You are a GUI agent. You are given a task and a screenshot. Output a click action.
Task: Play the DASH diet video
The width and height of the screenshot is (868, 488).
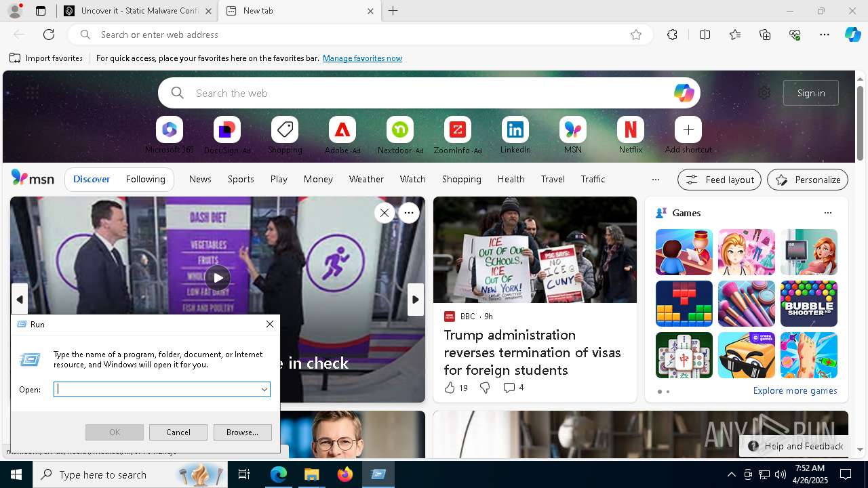(x=218, y=277)
